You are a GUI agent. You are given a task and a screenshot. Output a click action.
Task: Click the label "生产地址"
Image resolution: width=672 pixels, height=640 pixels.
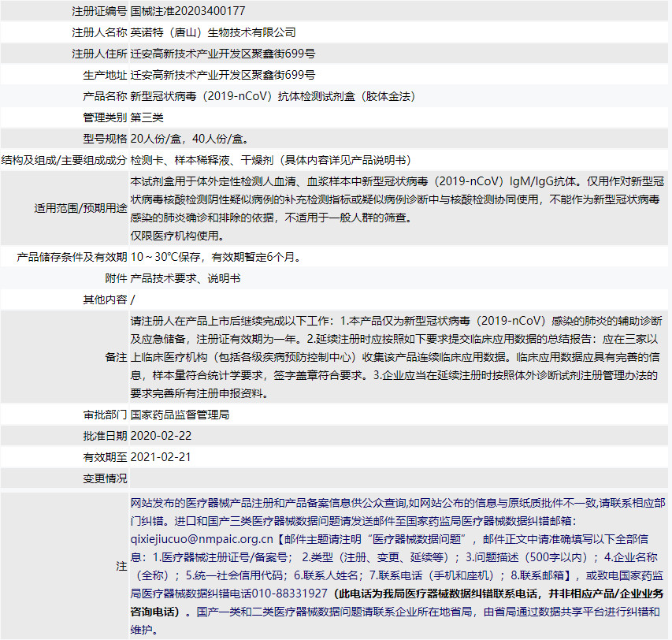click(105, 75)
